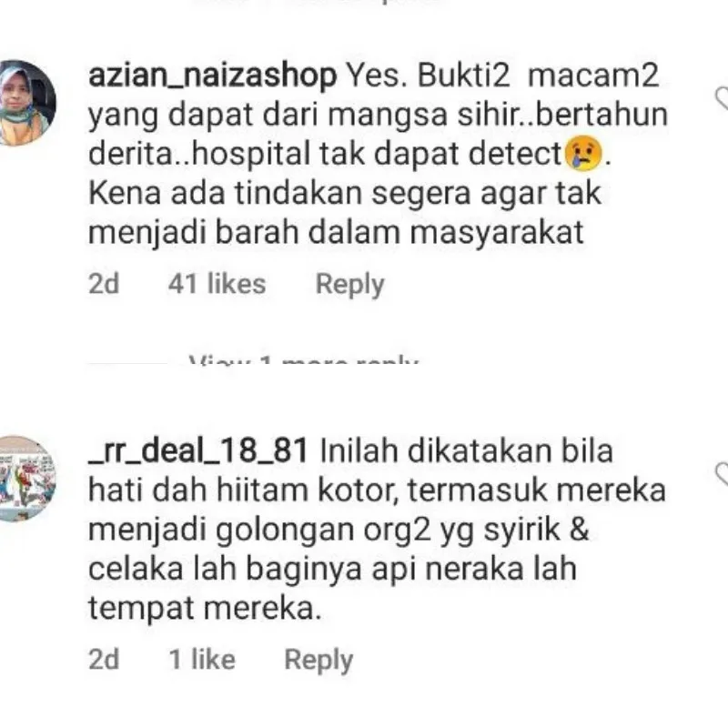Open azian_naizashop profile picture
The width and height of the screenshot is (728, 728).
coord(27,103)
